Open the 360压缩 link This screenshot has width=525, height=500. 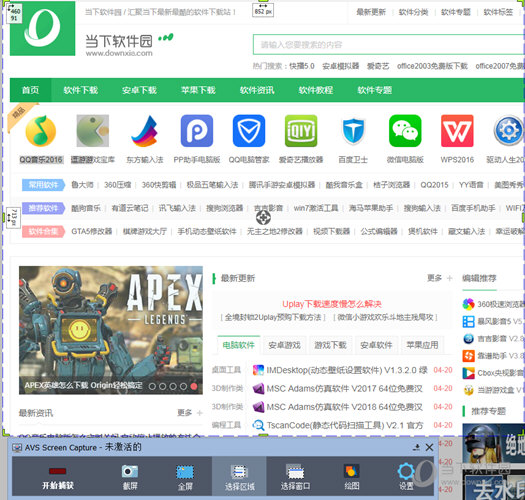118,185
